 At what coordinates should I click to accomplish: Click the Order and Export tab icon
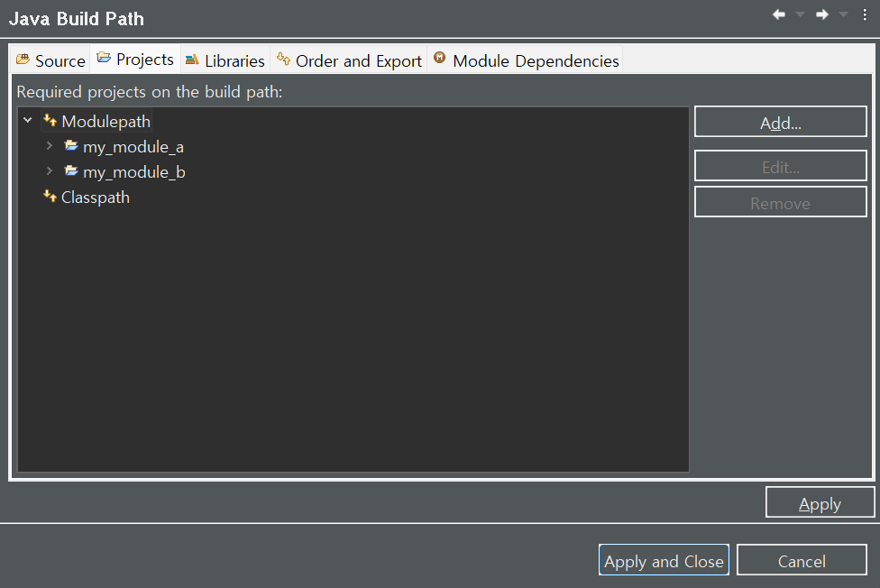pos(283,58)
